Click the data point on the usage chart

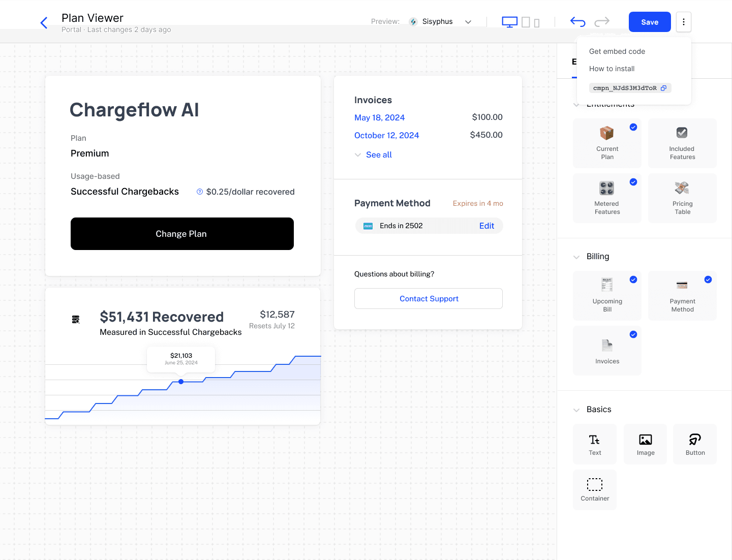coord(181,382)
